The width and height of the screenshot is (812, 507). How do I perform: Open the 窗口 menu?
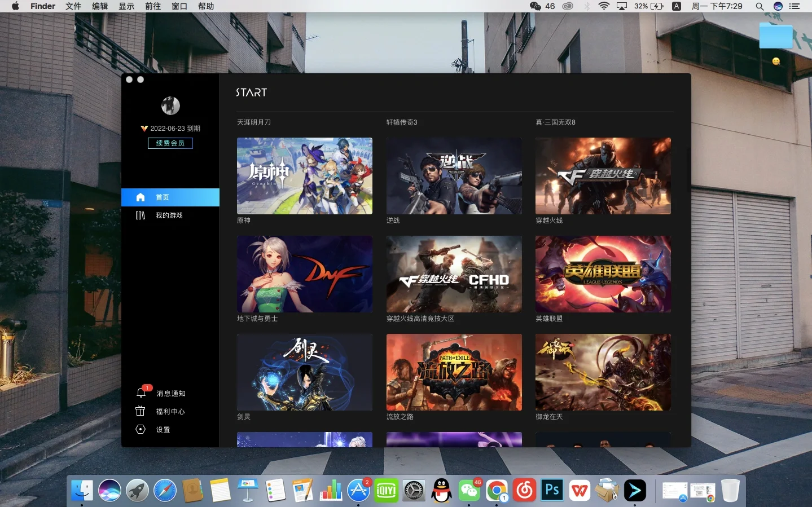(179, 6)
